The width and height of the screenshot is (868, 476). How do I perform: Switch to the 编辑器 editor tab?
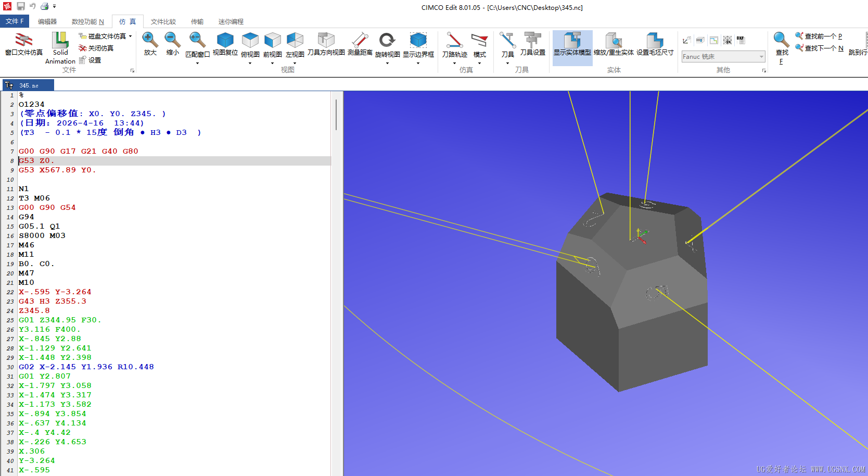47,21
